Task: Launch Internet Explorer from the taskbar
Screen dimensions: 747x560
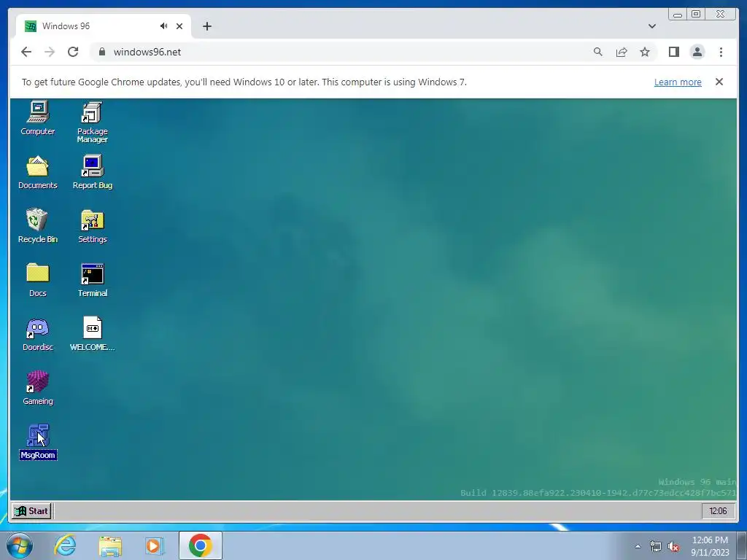Action: tap(65, 545)
